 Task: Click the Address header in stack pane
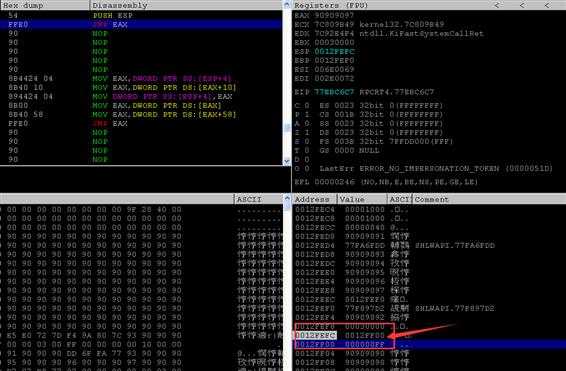point(314,199)
